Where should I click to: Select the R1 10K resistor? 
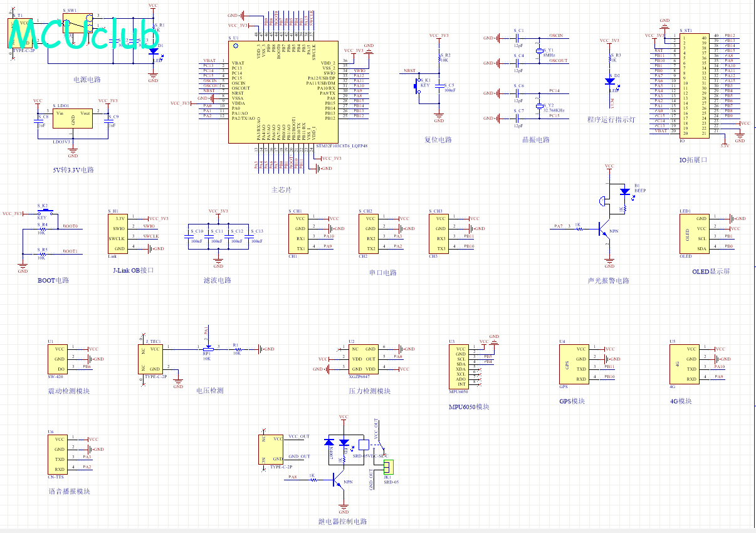pyautogui.click(x=237, y=349)
